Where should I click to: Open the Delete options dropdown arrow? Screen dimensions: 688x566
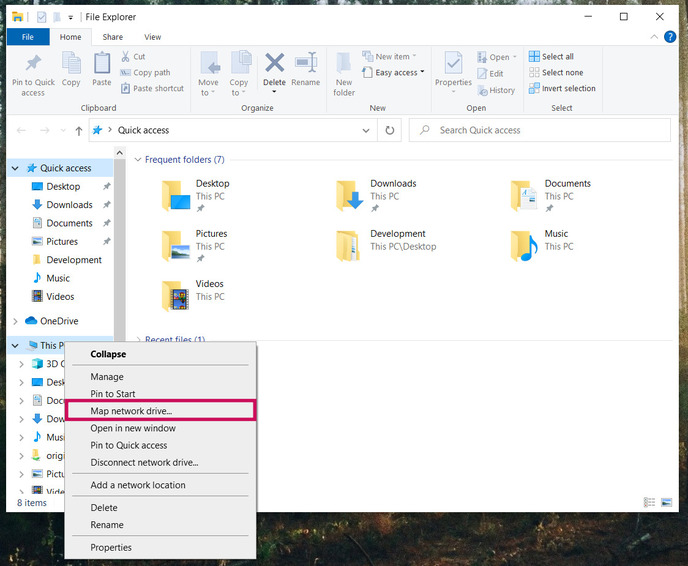(274, 92)
